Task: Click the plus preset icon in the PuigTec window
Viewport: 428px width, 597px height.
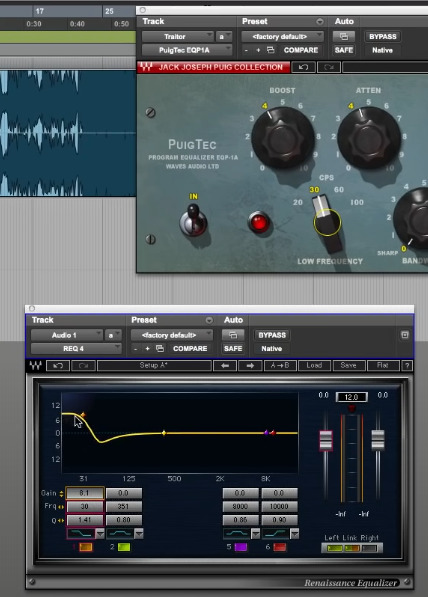Action: 258,50
